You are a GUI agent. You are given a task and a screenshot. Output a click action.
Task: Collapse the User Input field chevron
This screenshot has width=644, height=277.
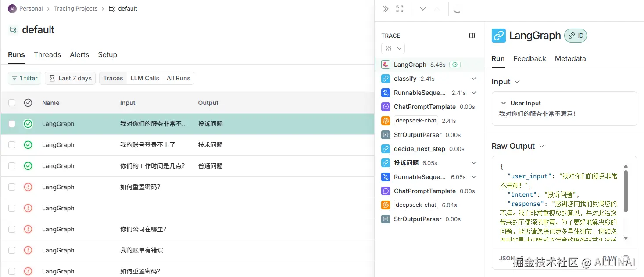504,103
